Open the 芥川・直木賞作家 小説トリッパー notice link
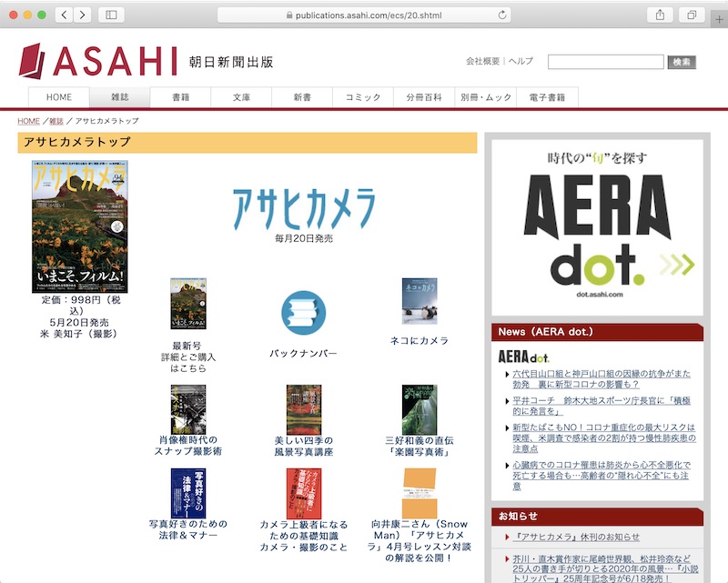 [x=605, y=568]
